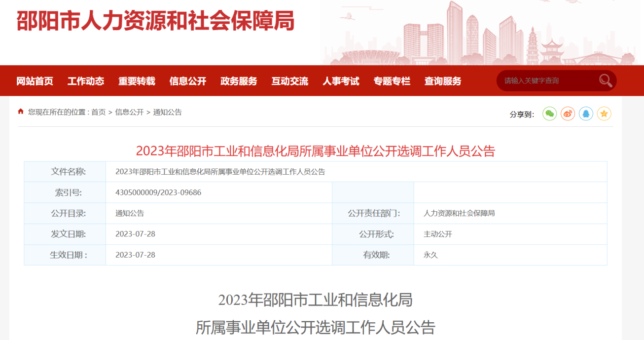This screenshot has height=340, width=644.
Task: Open 信息公开 menu
Action: [188, 81]
